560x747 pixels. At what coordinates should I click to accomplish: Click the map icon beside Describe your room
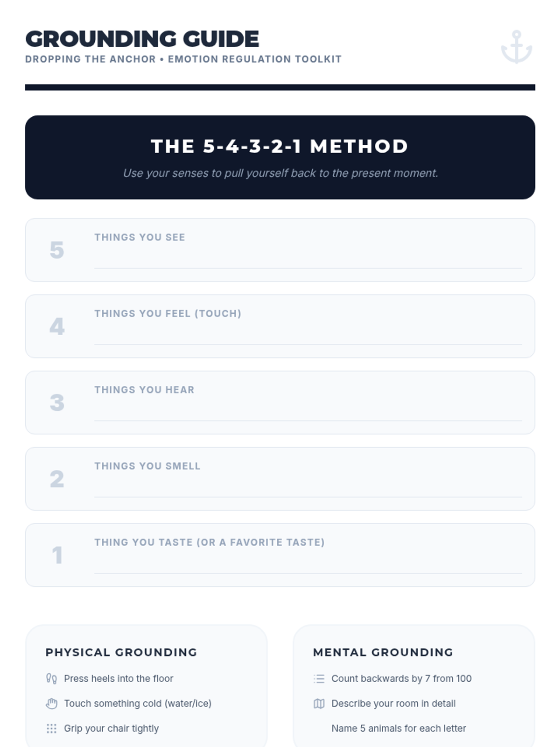[x=319, y=704]
